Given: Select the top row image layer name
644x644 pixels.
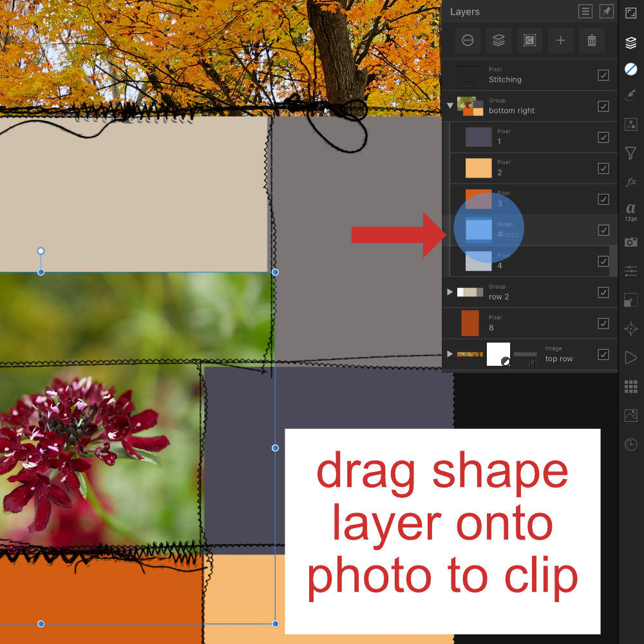Looking at the screenshot, I should (558, 359).
